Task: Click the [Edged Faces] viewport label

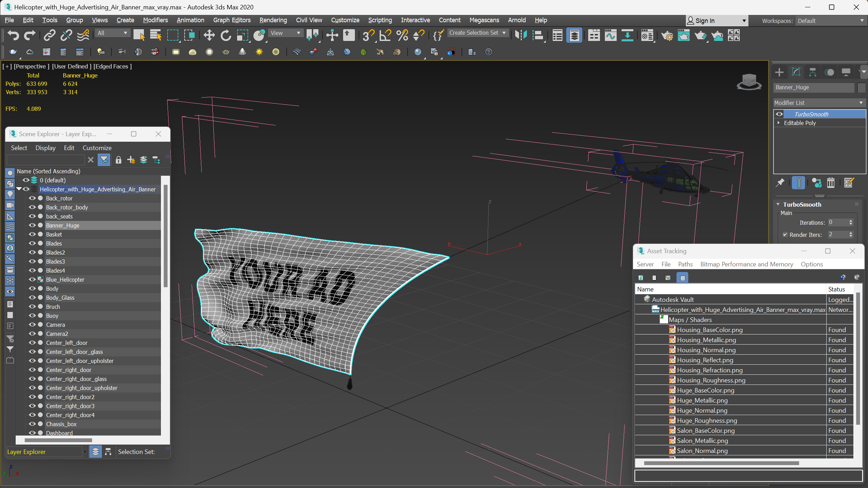Action: [x=112, y=66]
